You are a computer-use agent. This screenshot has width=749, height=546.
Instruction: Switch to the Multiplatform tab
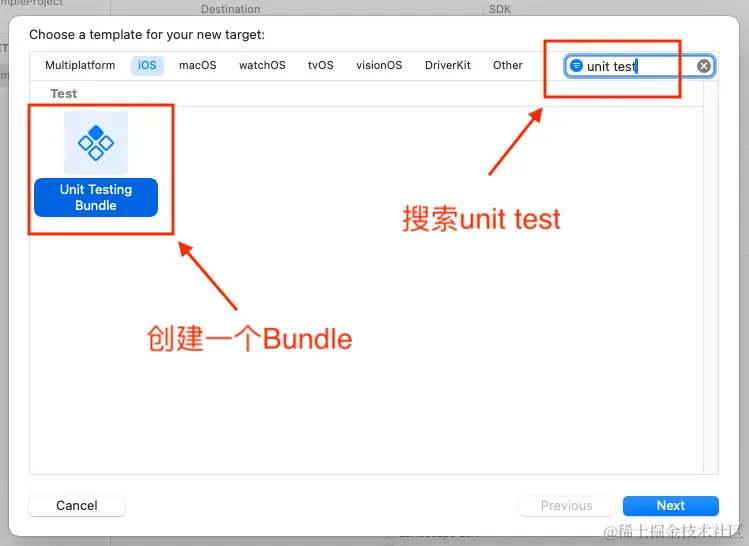point(80,65)
